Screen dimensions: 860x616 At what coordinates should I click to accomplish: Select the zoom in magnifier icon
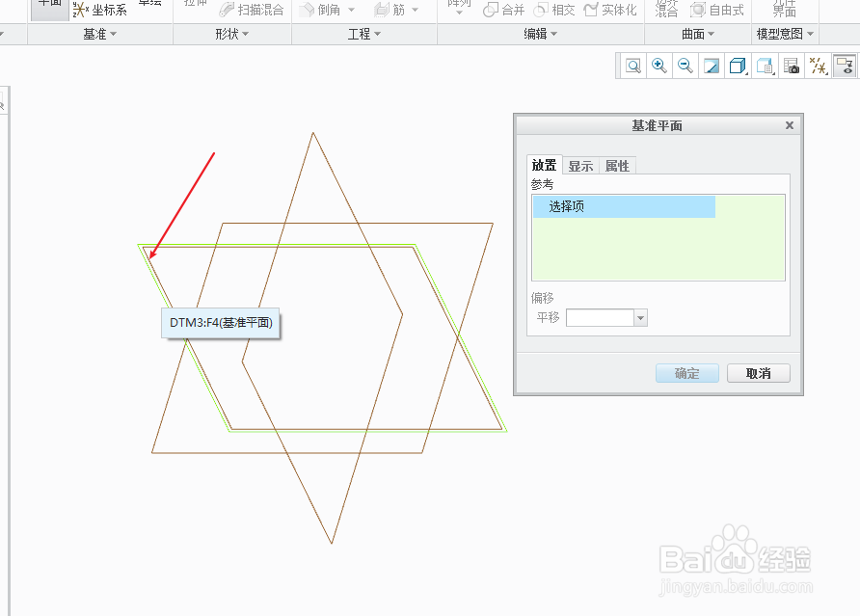(658, 66)
